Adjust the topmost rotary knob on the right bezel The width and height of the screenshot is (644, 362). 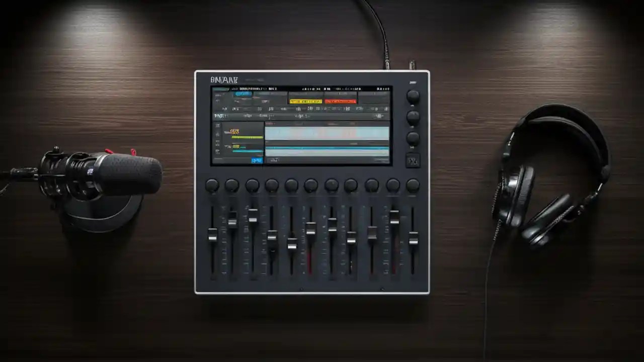click(x=413, y=96)
